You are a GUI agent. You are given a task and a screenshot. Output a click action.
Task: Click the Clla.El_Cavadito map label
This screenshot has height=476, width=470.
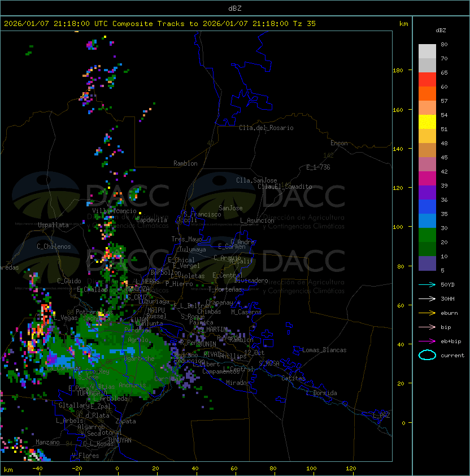285,187
